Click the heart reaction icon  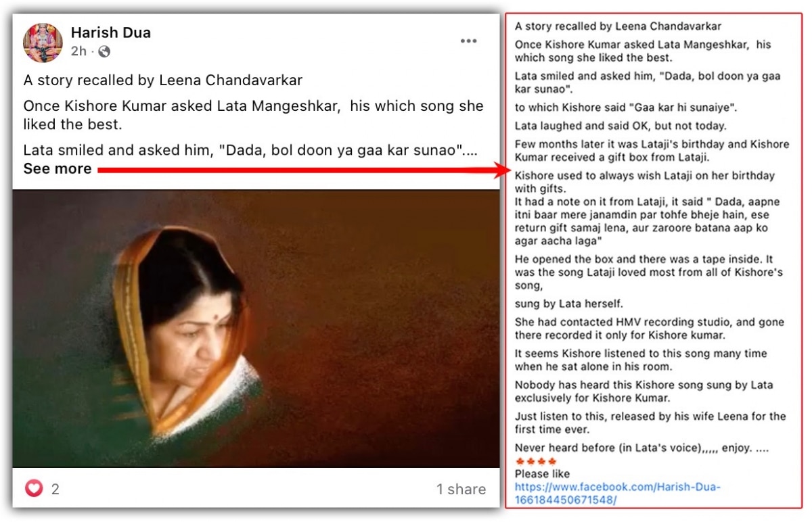(34, 488)
